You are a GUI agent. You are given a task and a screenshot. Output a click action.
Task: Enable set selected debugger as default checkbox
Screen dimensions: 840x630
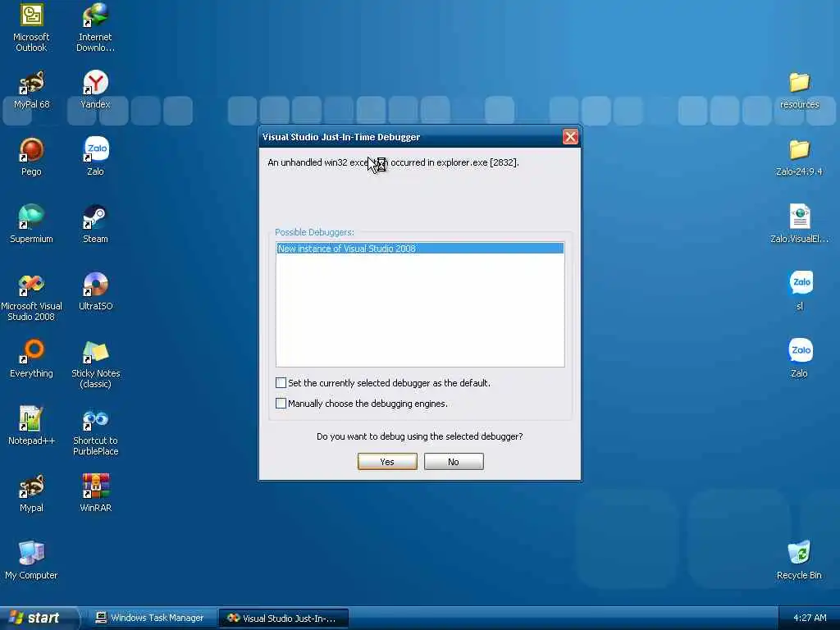tap(281, 383)
